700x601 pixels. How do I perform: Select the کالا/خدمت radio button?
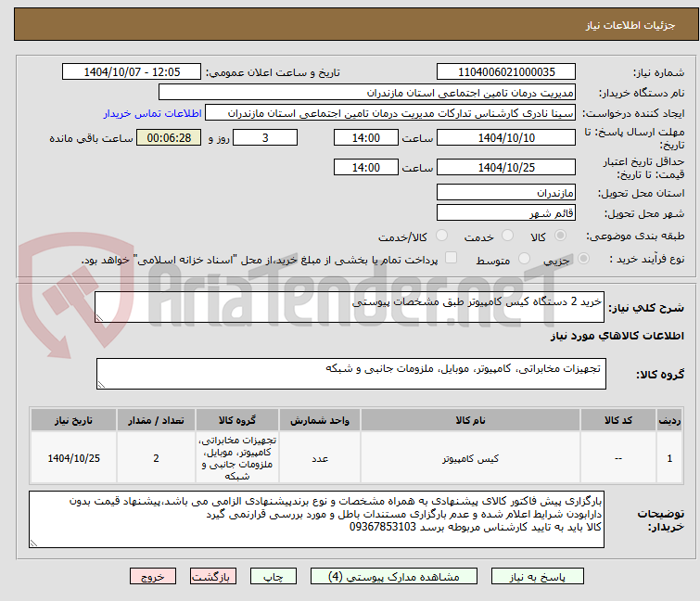coord(441,236)
